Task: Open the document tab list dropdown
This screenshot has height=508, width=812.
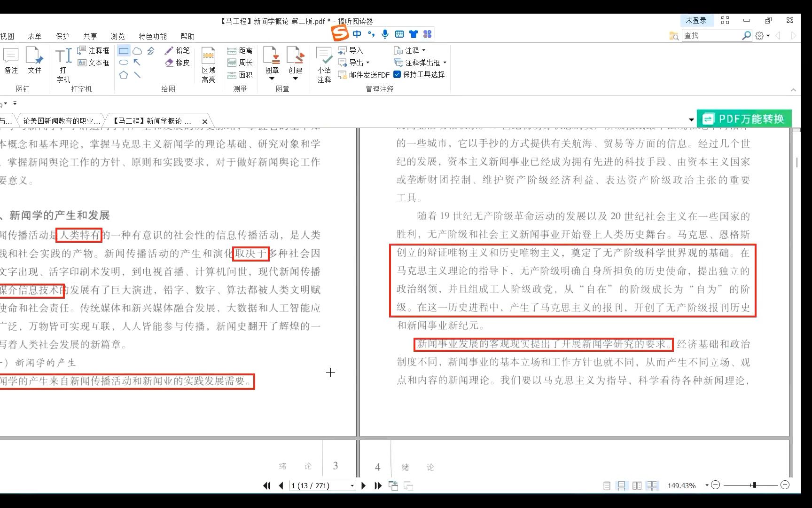Action: [691, 120]
